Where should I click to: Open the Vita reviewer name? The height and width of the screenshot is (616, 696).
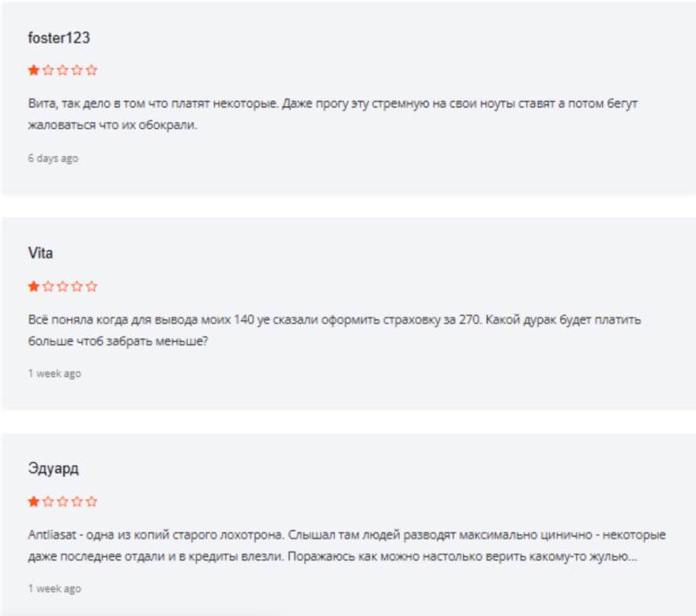coord(41,254)
